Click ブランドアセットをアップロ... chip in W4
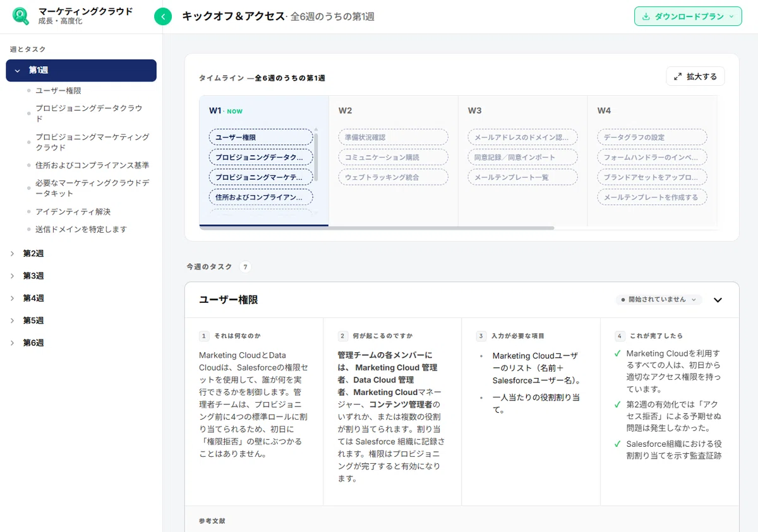The width and height of the screenshot is (758, 532). pyautogui.click(x=652, y=177)
